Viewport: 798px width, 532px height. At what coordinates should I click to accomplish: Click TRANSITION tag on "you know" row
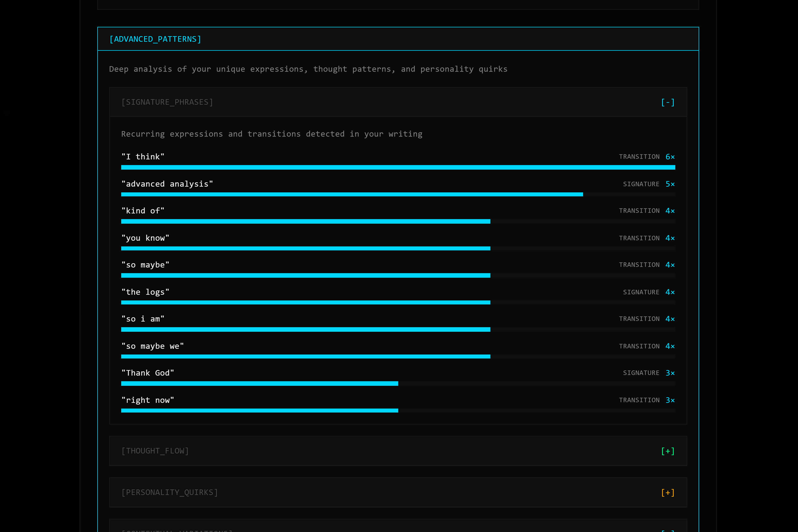639,238
